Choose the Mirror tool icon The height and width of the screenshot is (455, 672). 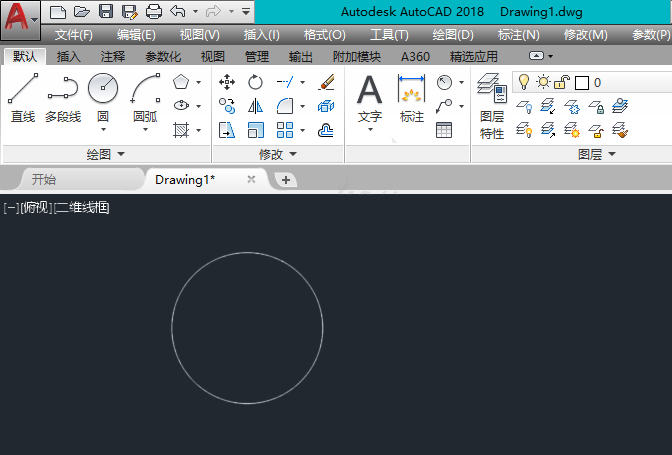coord(255,106)
